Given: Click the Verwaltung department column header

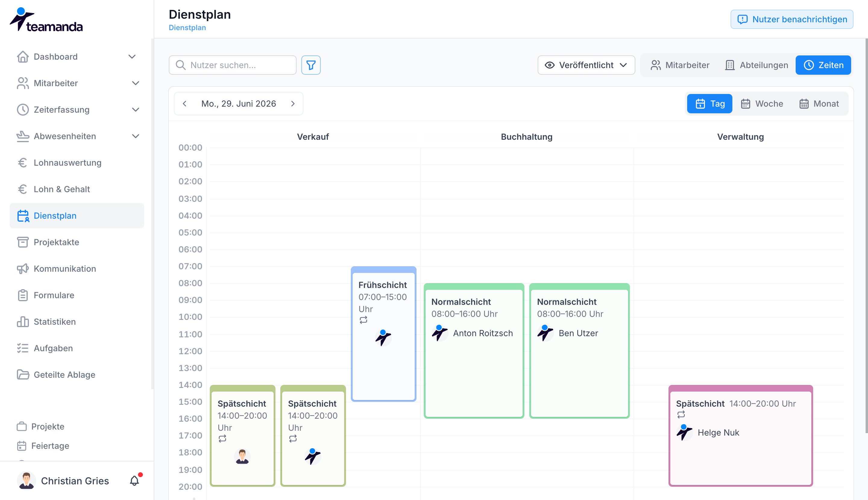Looking at the screenshot, I should [740, 137].
